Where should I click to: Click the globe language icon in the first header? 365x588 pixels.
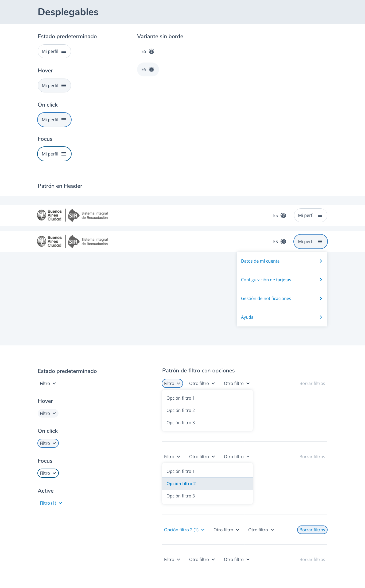tap(283, 215)
